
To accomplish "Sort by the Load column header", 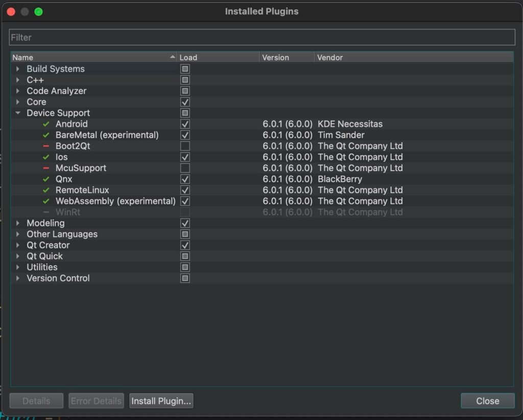I will coord(219,57).
